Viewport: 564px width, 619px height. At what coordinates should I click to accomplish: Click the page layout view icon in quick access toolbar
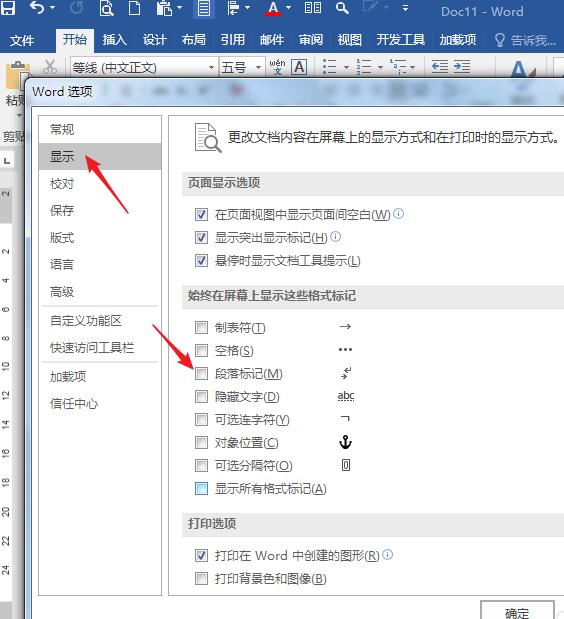click(204, 8)
